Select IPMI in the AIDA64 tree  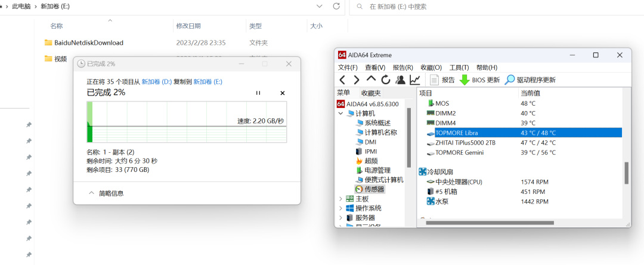pos(367,151)
